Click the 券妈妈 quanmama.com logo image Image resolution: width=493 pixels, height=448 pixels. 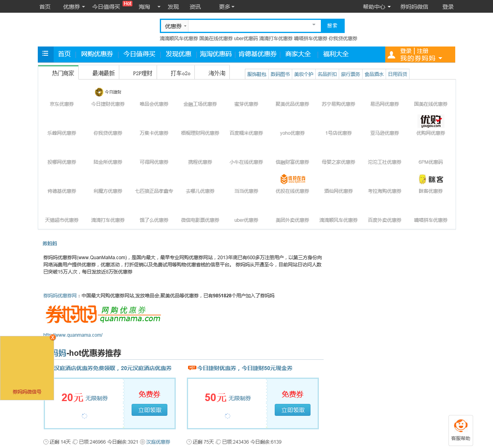tap(103, 314)
